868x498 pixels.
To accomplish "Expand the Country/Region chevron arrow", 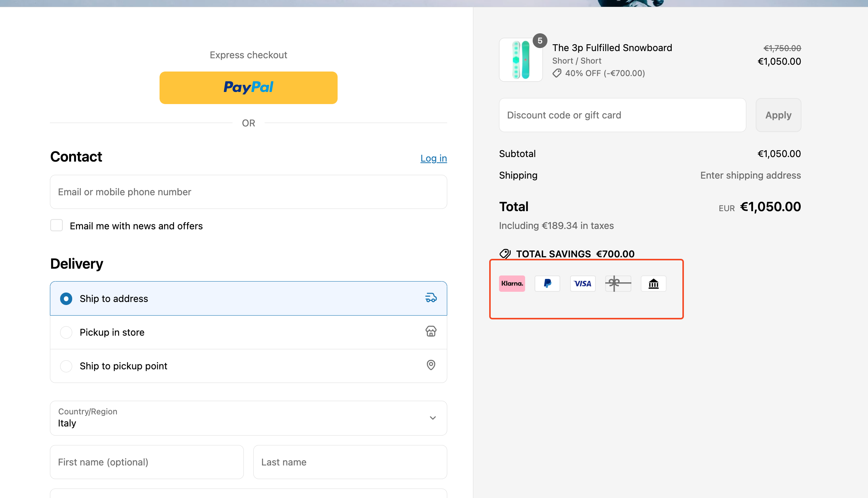I will coord(433,418).
